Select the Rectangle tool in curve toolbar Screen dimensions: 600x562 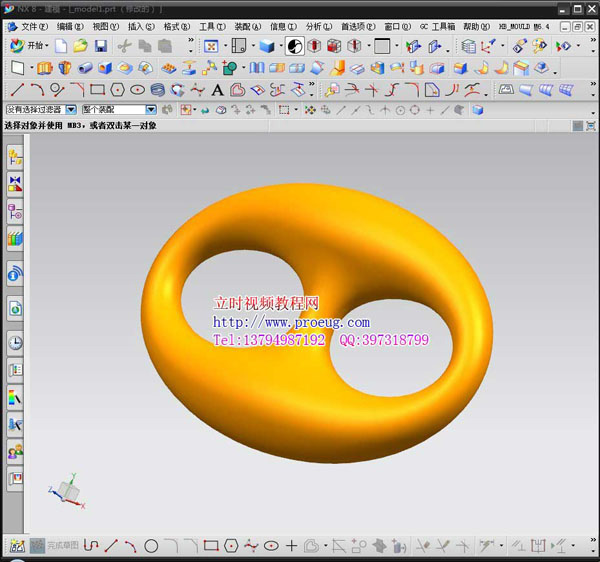[97, 90]
